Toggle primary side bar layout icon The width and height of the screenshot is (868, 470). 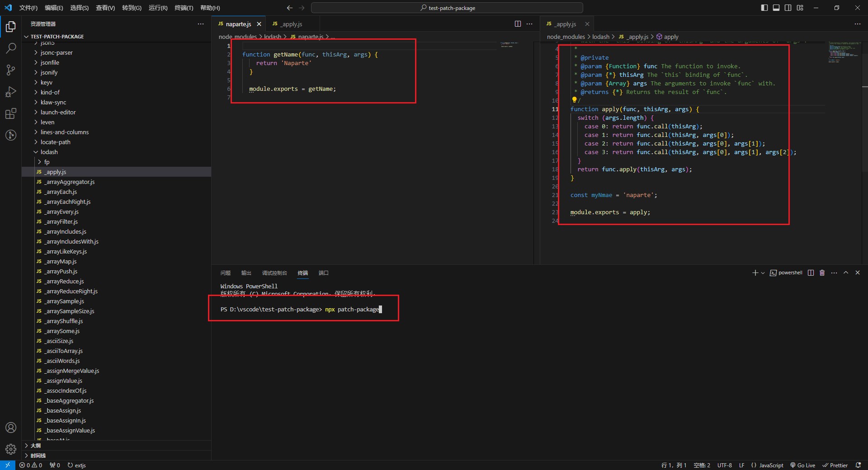click(764, 8)
